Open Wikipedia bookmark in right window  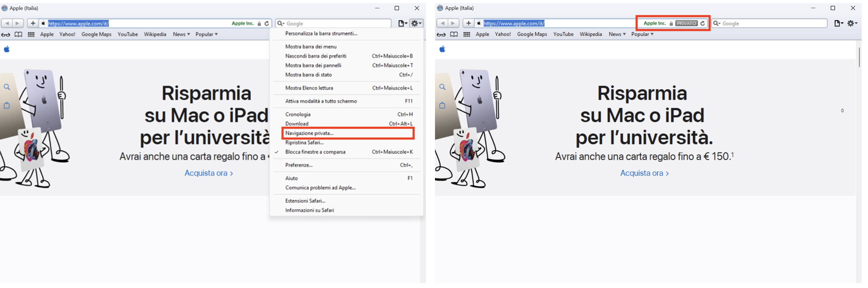tap(591, 34)
